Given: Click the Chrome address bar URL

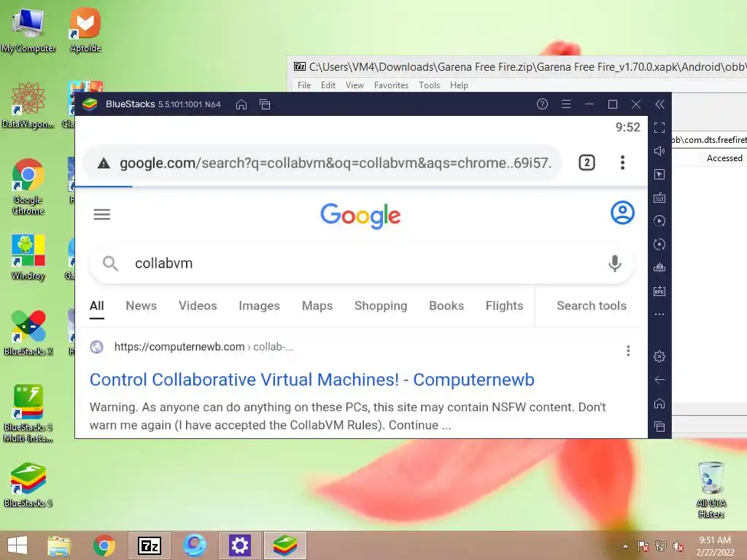Looking at the screenshot, I should [x=336, y=163].
